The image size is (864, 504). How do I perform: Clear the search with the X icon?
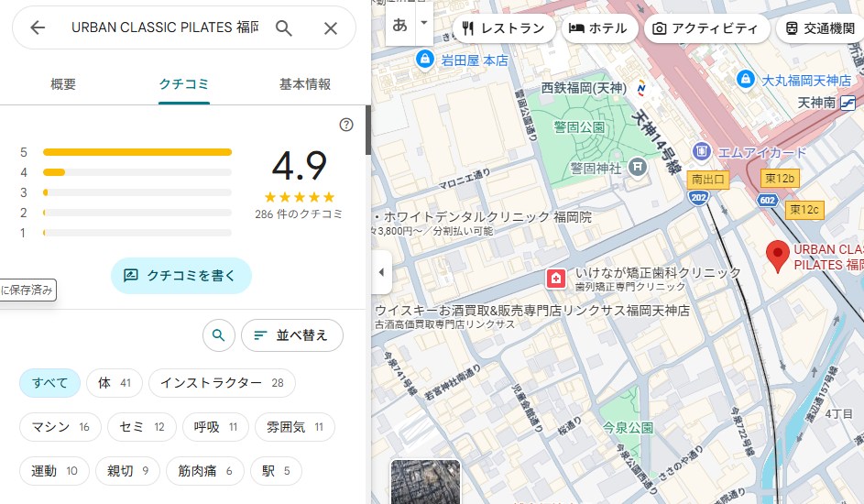click(331, 28)
